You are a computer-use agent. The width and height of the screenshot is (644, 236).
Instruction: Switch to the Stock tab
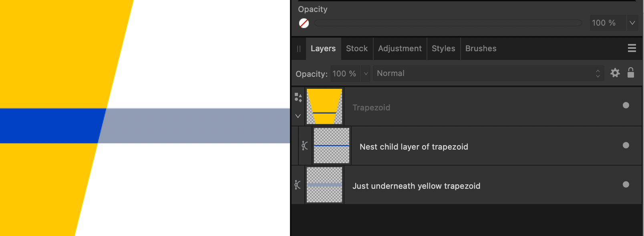click(356, 49)
